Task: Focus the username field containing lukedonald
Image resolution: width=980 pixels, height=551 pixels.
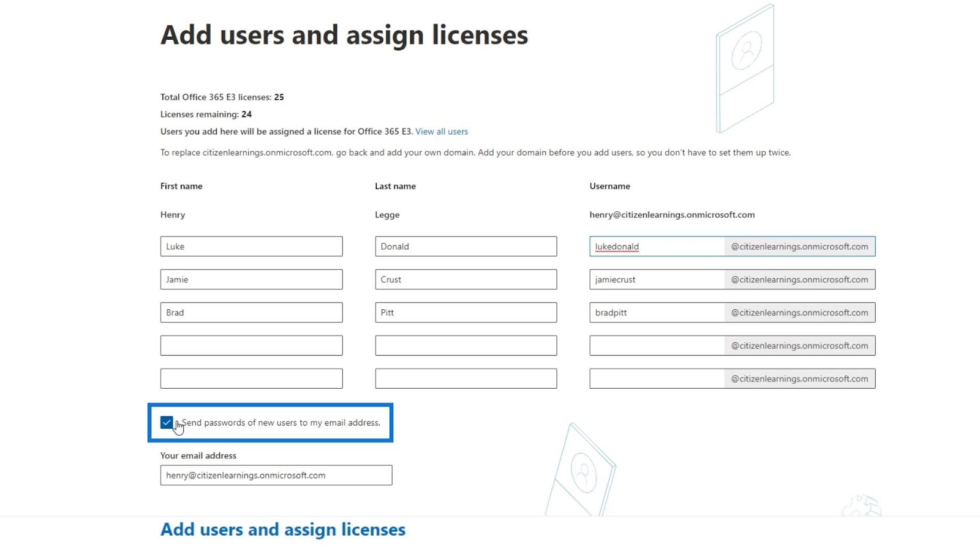Action: (657, 247)
